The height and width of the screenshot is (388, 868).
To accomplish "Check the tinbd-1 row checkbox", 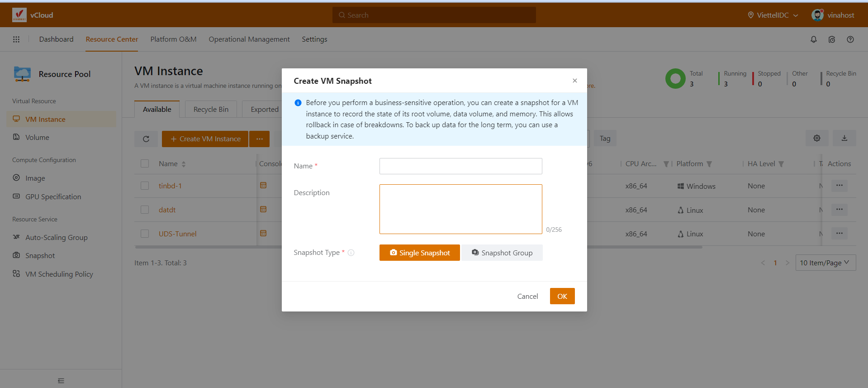I will (145, 186).
